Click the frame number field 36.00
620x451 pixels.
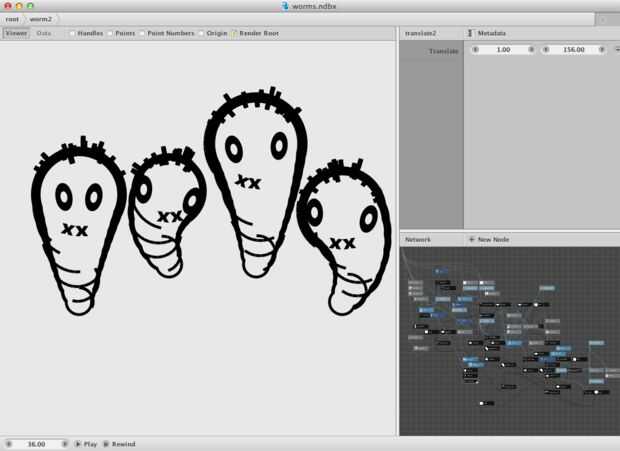[36, 444]
